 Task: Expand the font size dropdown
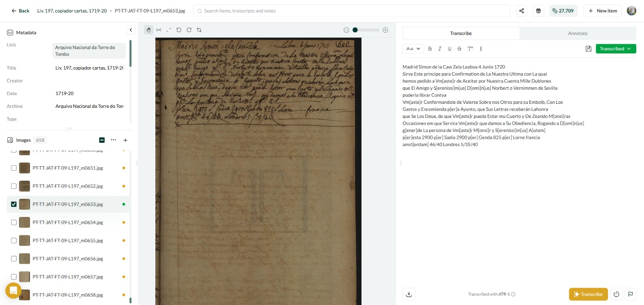click(413, 49)
